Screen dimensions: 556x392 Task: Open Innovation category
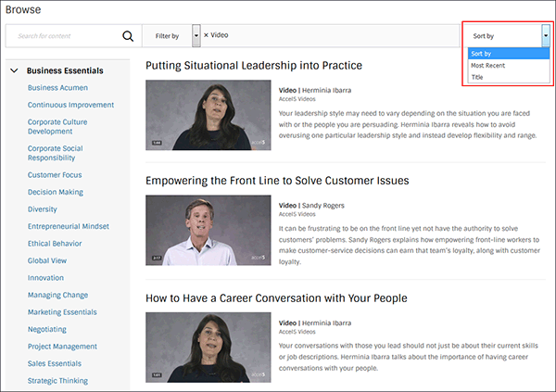[45, 278]
